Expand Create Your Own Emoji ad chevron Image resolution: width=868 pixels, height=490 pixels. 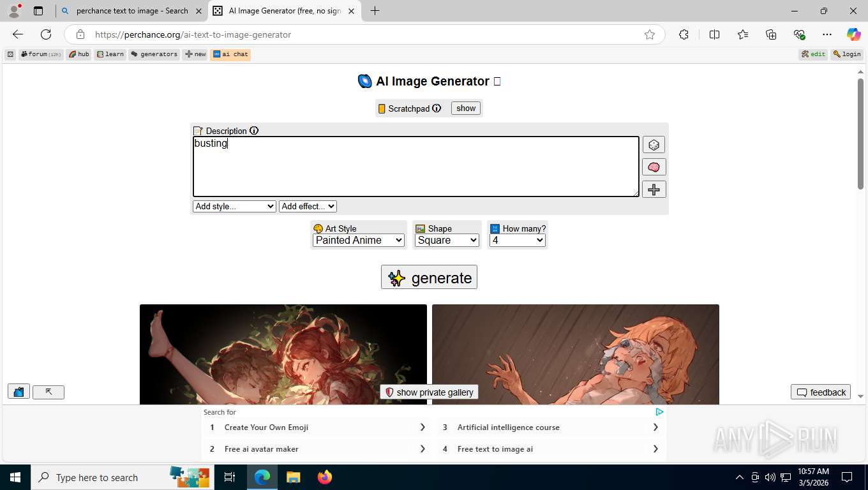(x=423, y=427)
